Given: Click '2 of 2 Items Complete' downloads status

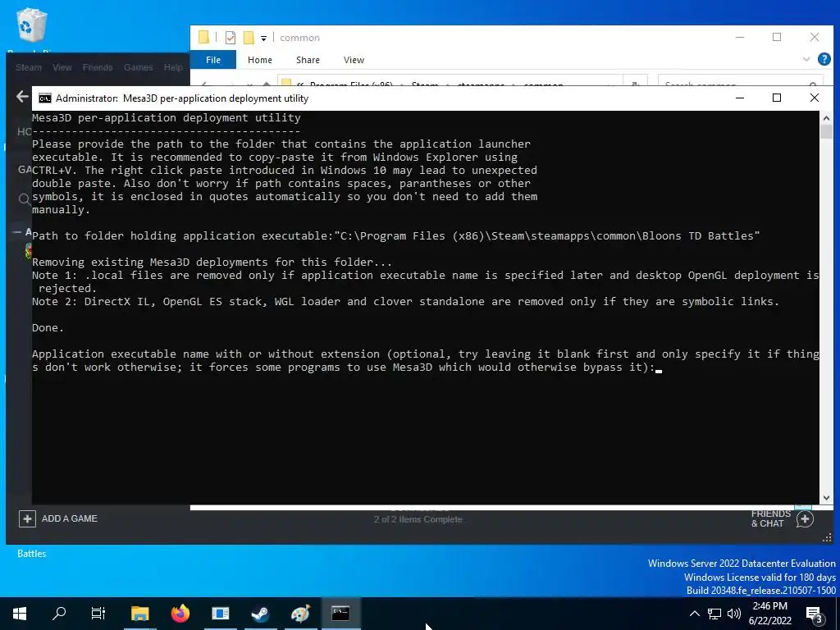Looking at the screenshot, I should [x=418, y=519].
